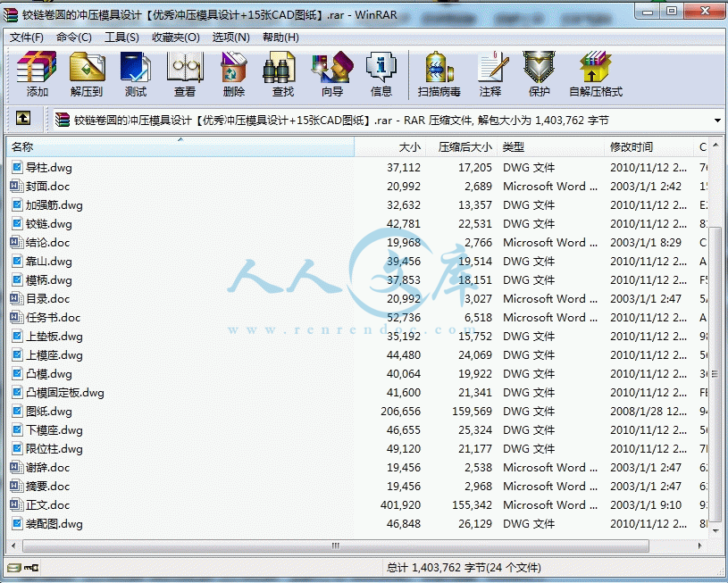
Task: Select the file name 铰链.dwg
Action: pos(49,224)
